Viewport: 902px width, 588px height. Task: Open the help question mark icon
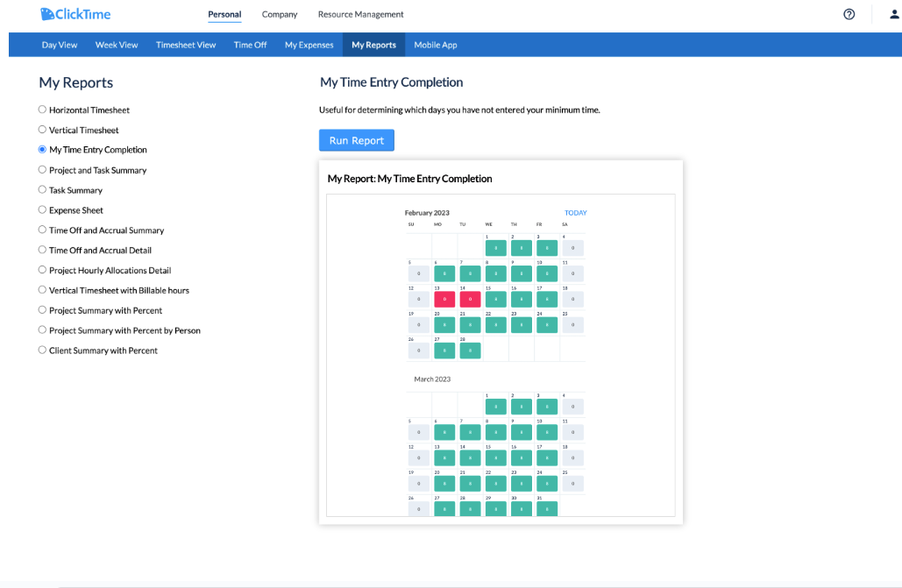tap(849, 14)
